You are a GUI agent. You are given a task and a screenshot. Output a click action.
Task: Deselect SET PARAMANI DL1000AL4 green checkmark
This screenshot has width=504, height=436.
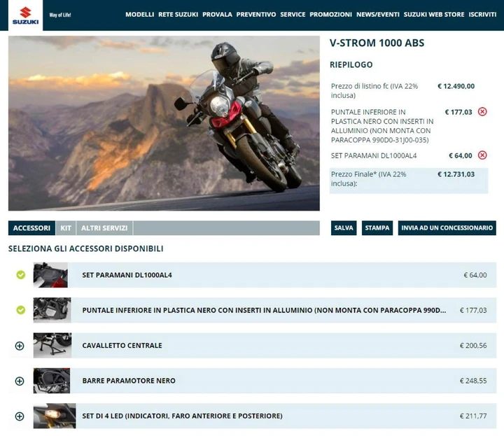pyautogui.click(x=20, y=275)
